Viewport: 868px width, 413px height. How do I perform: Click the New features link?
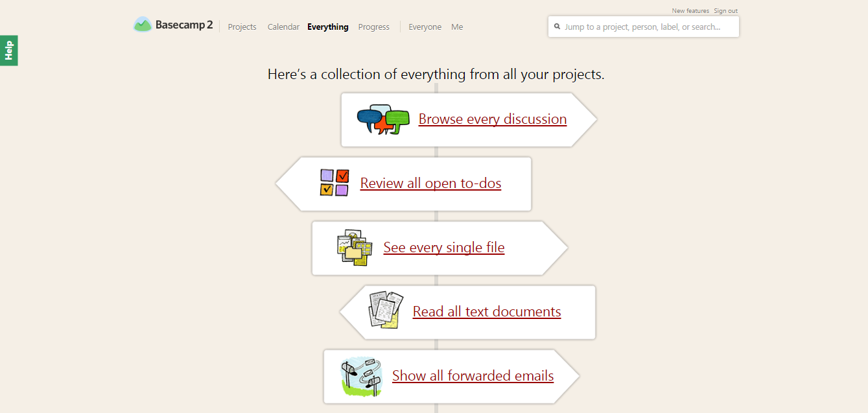[690, 11]
